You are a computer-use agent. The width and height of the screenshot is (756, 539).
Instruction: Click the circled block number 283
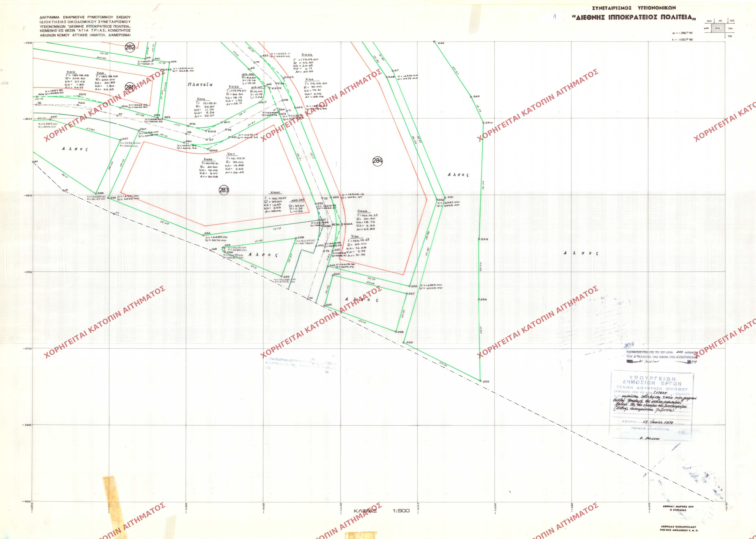pyautogui.click(x=224, y=190)
